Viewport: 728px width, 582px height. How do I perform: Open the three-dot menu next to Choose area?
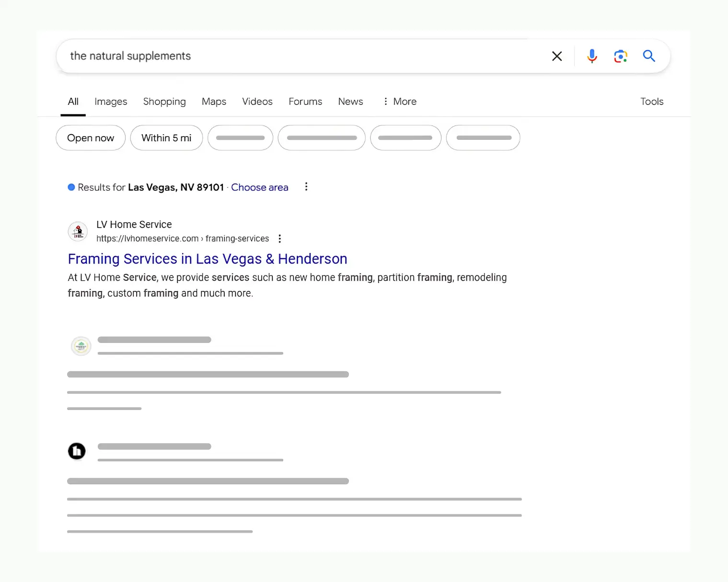pos(306,187)
